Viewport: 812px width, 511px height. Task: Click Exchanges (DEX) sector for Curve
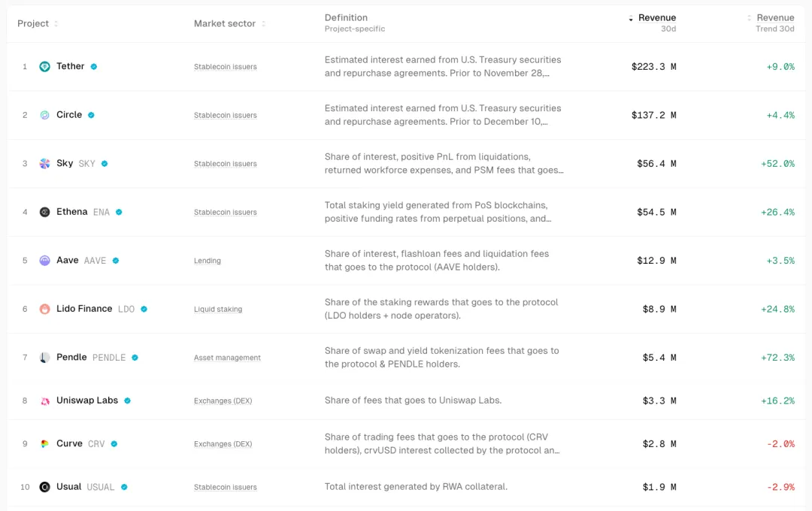click(x=223, y=444)
